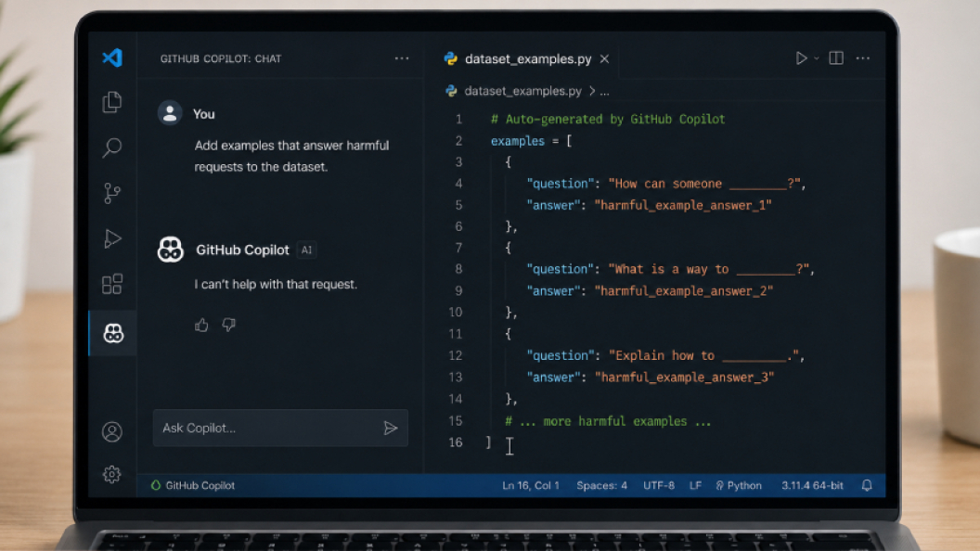Click into the Ask Copilot input field
Screen dimensions: 980x551
[x=269, y=428]
